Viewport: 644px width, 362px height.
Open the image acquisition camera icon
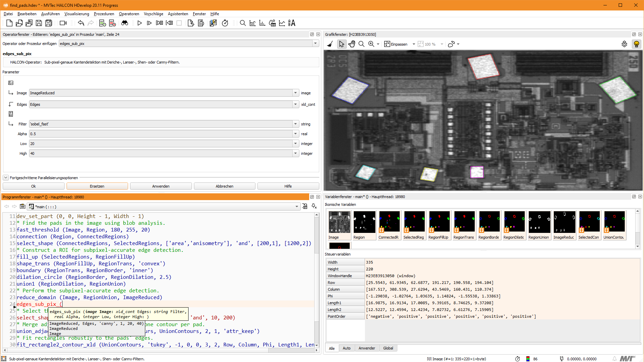[63, 23]
